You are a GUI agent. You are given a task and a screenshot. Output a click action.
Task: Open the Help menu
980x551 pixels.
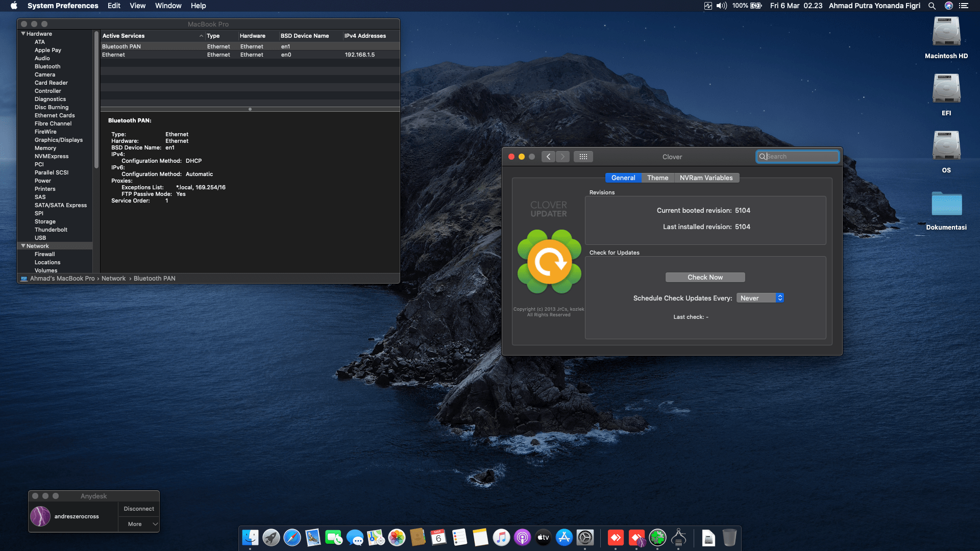[x=198, y=6]
